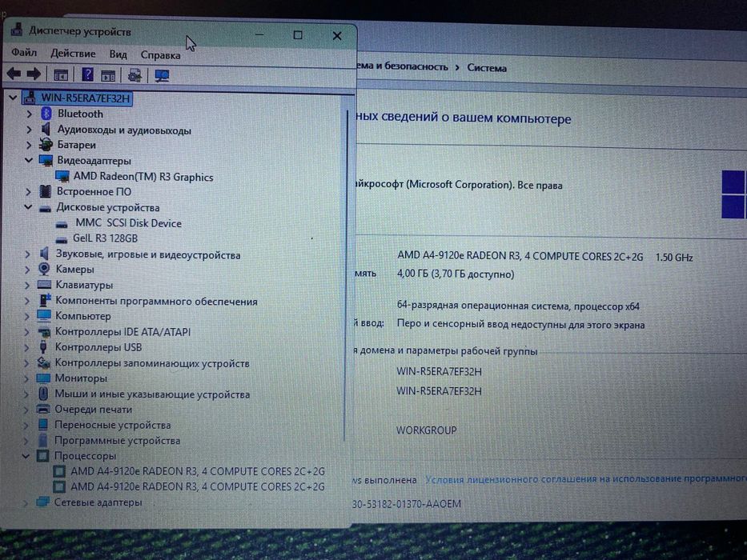Collapse the Дисковые устройства category
747x560 pixels.
(x=28, y=207)
